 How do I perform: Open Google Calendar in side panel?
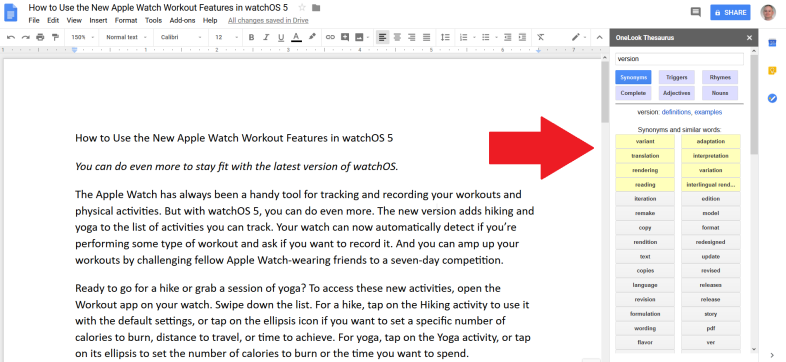pos(772,43)
